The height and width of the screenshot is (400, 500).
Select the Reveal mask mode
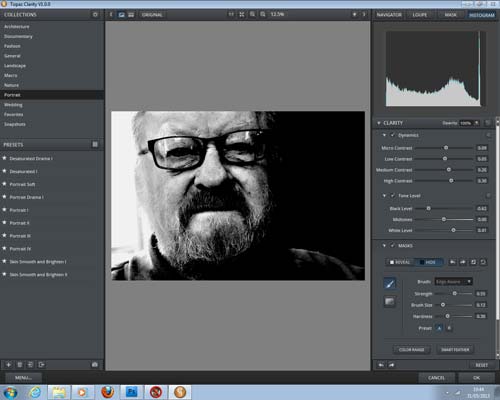(400, 262)
